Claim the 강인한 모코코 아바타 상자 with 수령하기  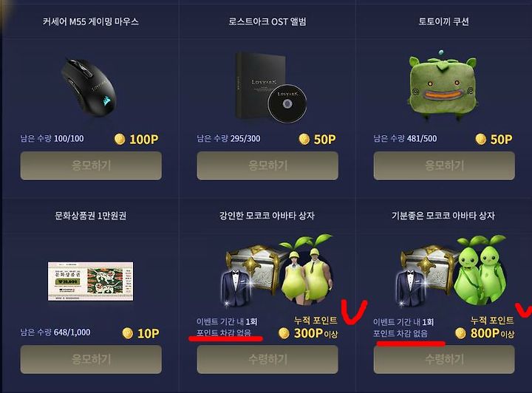[x=267, y=360]
